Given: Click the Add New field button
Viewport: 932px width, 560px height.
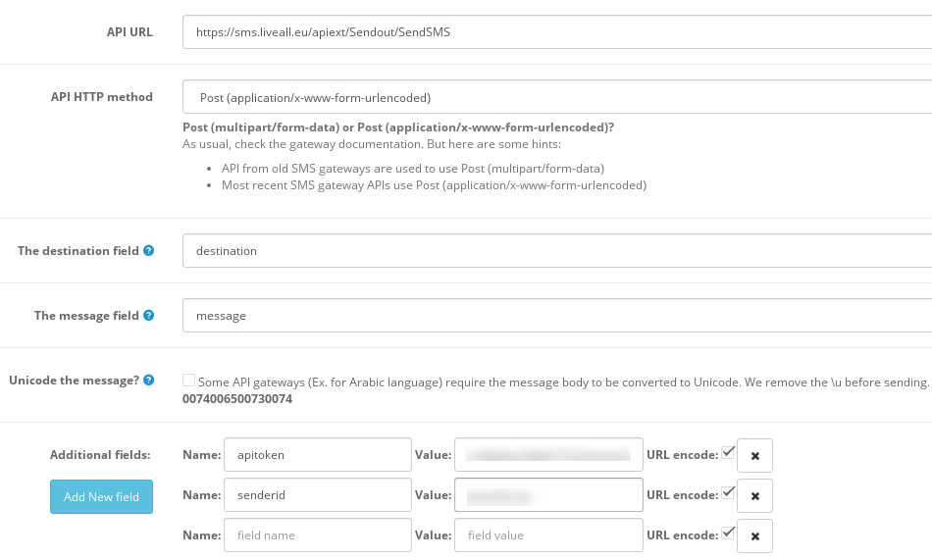Looking at the screenshot, I should tap(101, 496).
